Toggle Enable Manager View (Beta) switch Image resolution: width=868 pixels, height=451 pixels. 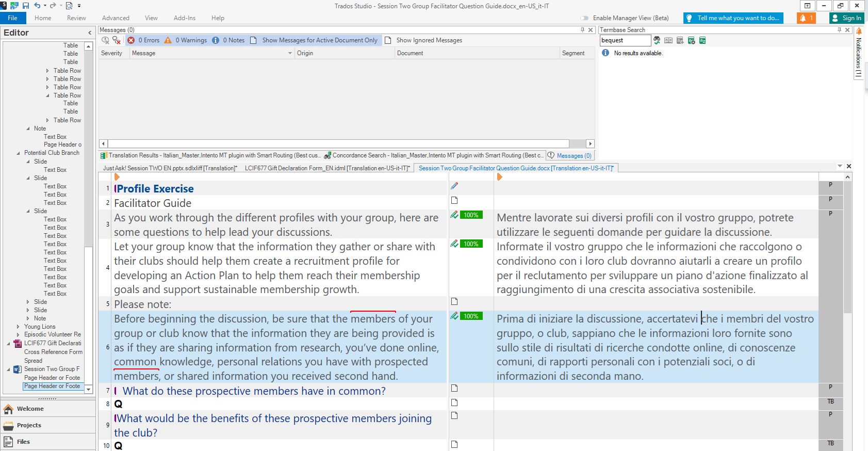(584, 18)
